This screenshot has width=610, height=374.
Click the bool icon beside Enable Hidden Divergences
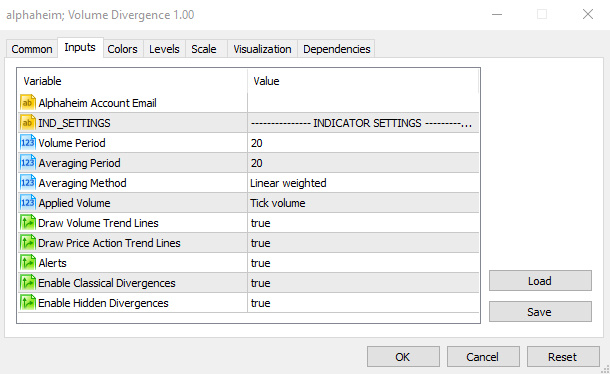coord(28,303)
